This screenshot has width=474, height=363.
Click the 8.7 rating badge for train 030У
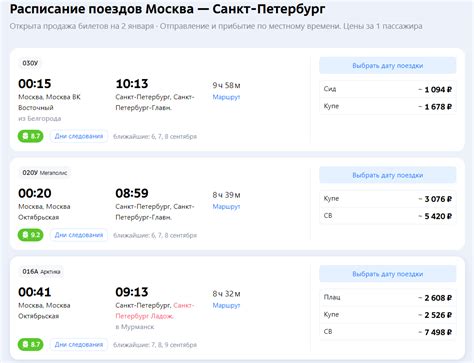point(30,136)
